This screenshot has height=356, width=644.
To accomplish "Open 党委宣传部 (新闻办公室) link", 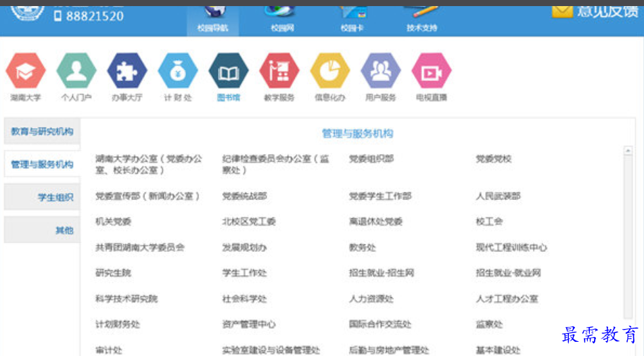I will [x=147, y=196].
